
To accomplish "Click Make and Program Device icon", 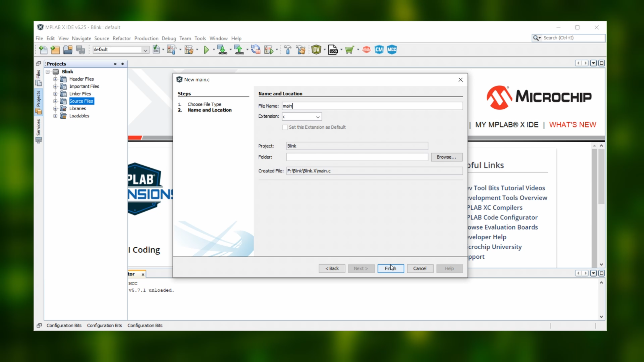I will point(222,50).
